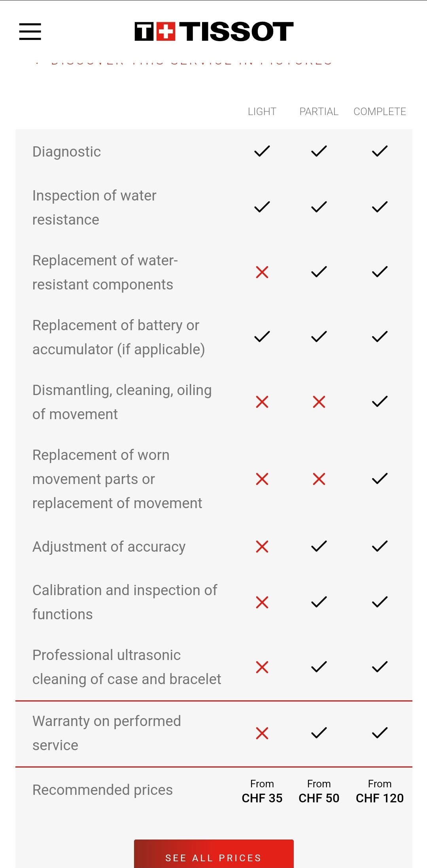This screenshot has height=868, width=427.
Task: Click the From CHF 35 price
Action: coord(262,792)
